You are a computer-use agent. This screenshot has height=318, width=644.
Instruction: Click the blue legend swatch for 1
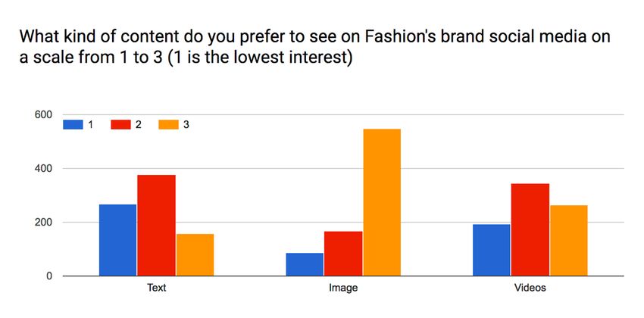coord(73,125)
